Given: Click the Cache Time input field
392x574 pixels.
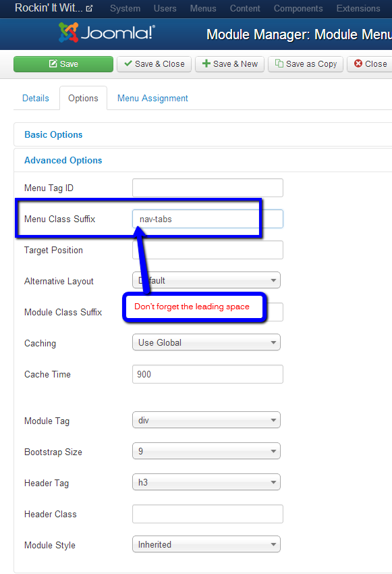Looking at the screenshot, I should click(x=208, y=374).
